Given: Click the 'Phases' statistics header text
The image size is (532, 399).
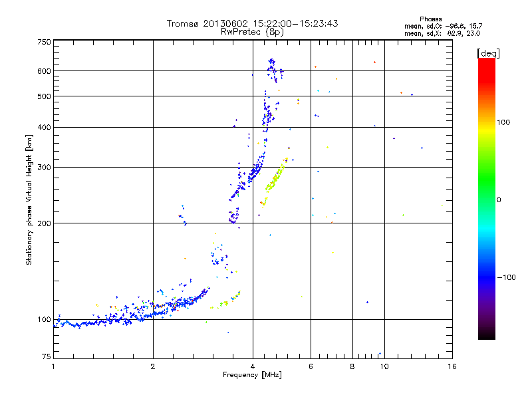Looking at the screenshot, I should [430, 19].
